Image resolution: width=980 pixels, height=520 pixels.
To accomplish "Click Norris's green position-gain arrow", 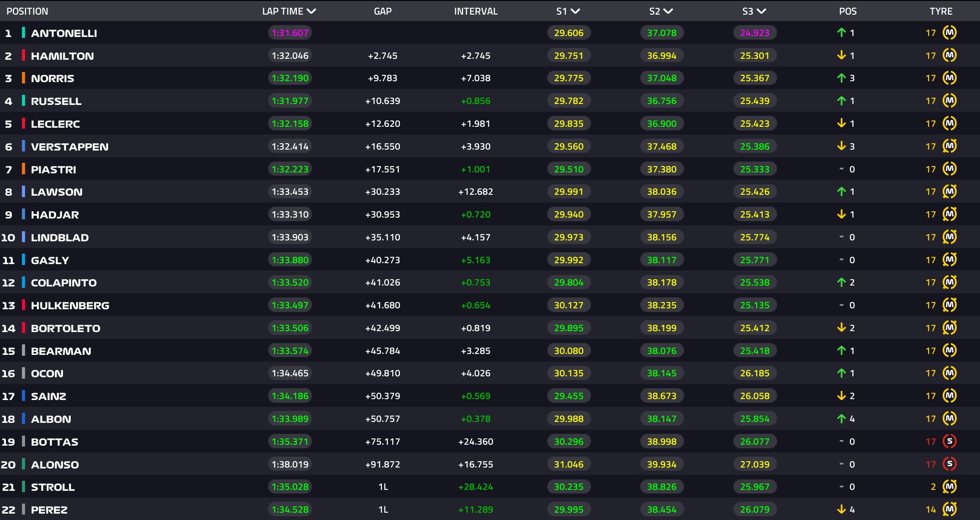I will click(841, 78).
